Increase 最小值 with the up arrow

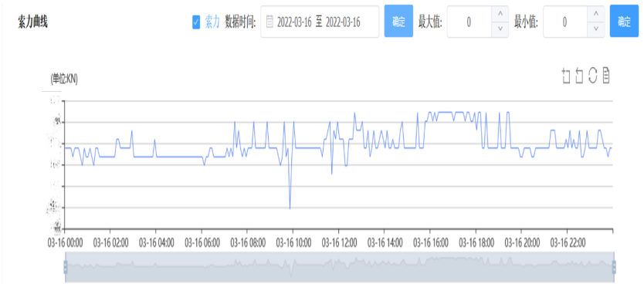point(596,14)
